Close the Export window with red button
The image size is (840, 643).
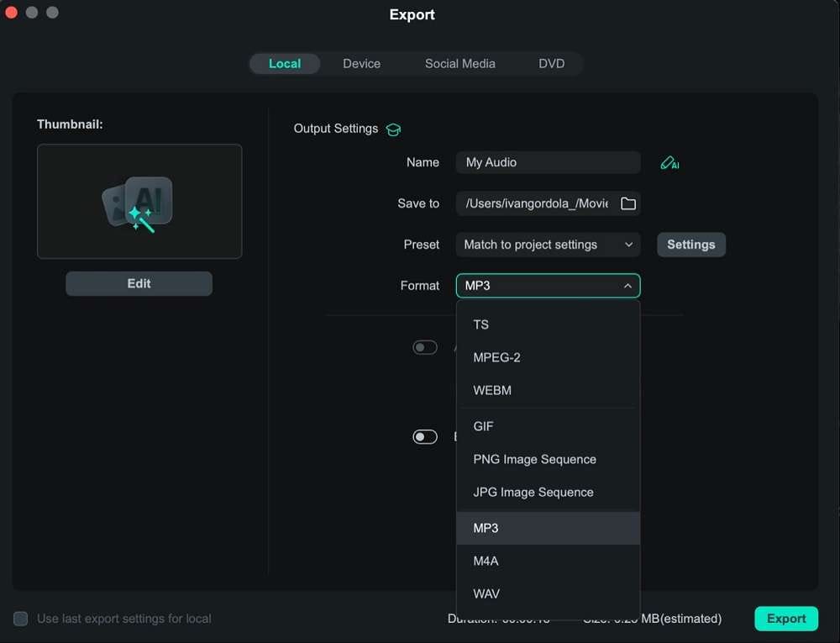pyautogui.click(x=11, y=13)
